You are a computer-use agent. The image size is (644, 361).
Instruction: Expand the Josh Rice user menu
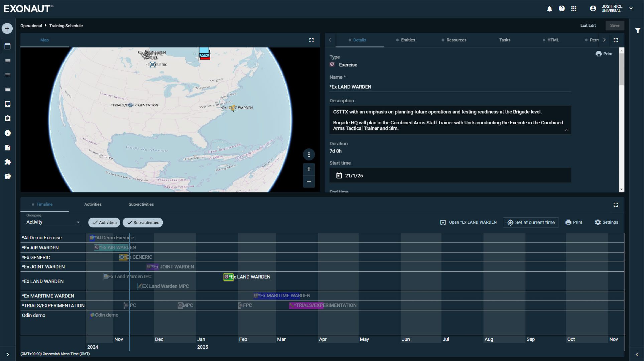point(631,9)
